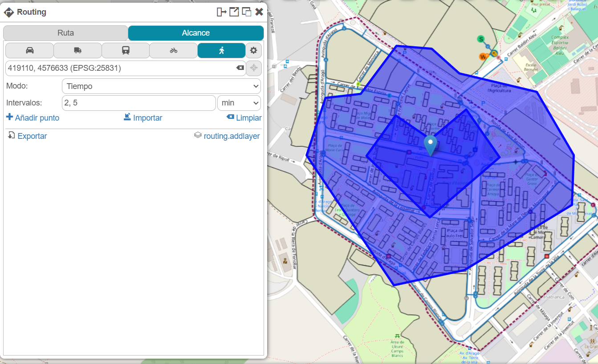The image size is (598, 364).
Task: Switch to bicycle travel mode
Action: (173, 51)
